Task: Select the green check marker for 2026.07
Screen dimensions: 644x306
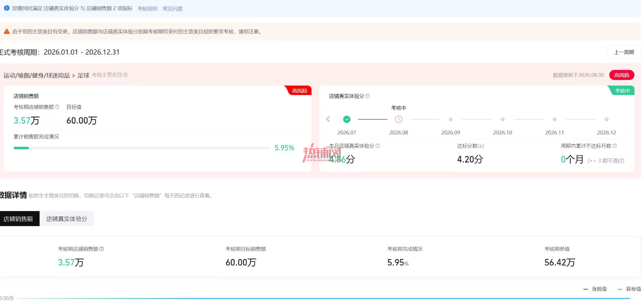Action: tap(347, 119)
